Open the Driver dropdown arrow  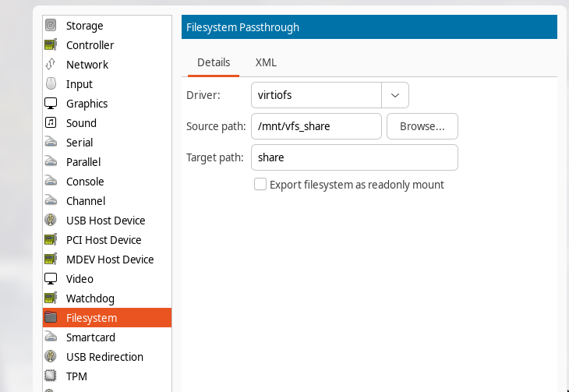click(x=394, y=95)
